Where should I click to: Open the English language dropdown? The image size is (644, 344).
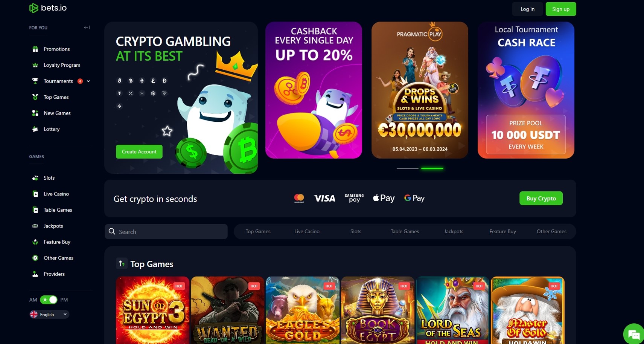pos(49,314)
